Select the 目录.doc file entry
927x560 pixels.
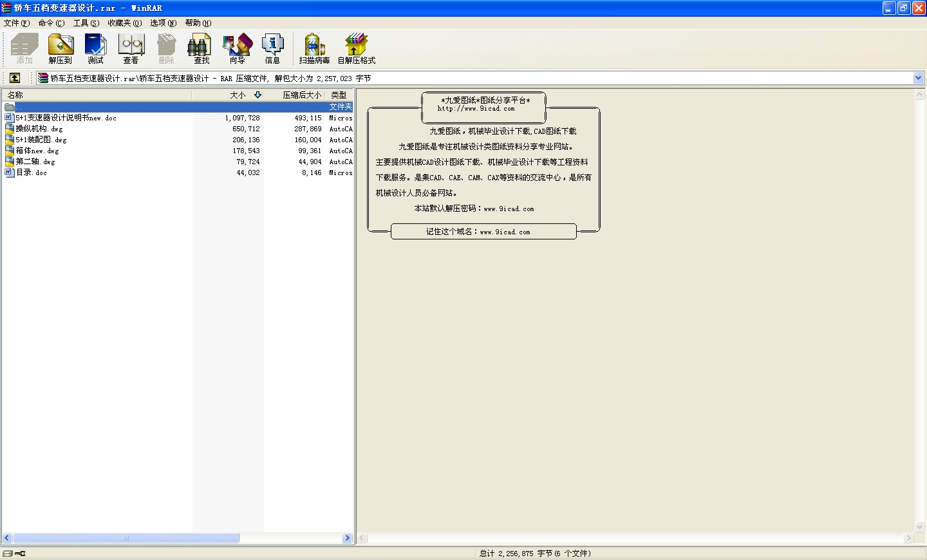[31, 173]
